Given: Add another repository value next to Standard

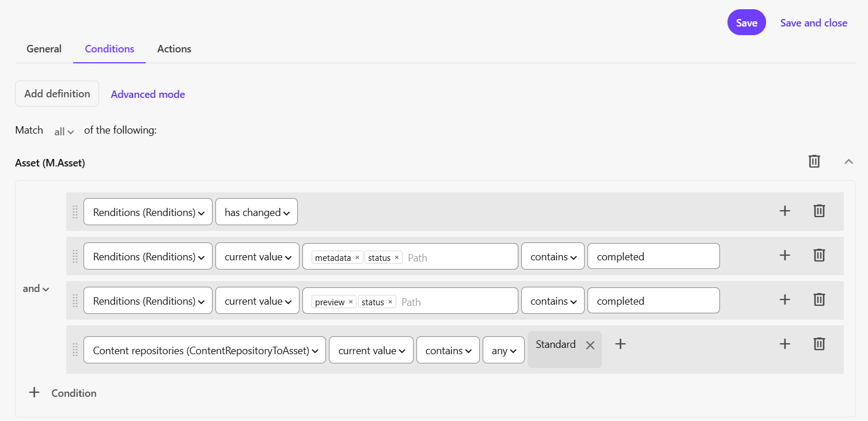Looking at the screenshot, I should click(x=620, y=344).
